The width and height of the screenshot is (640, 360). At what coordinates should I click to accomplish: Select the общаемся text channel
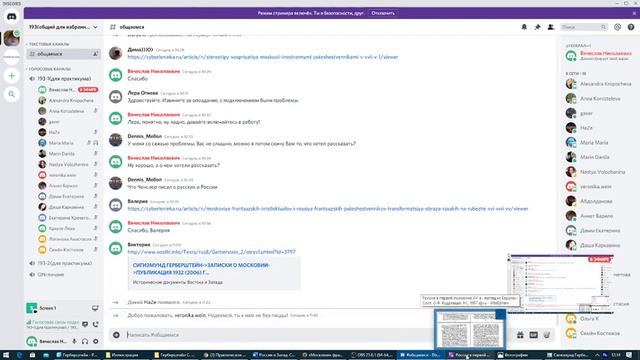[63, 54]
